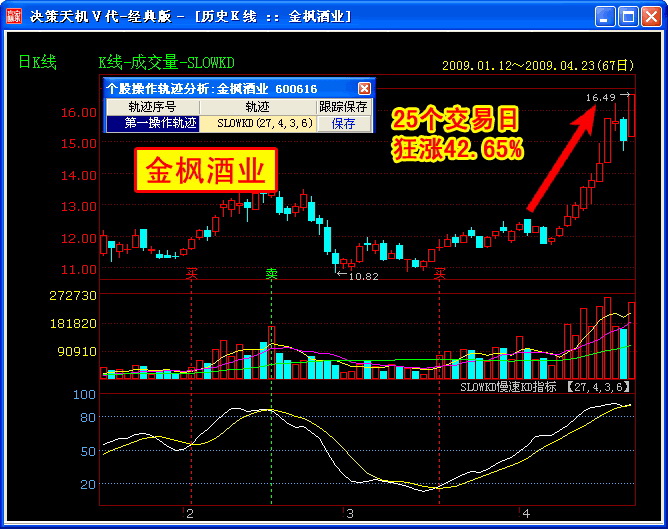Viewport: 668px width, 529px height.
Task: Click the K线-成交量-SLOWKD layout label
Action: click(x=167, y=63)
